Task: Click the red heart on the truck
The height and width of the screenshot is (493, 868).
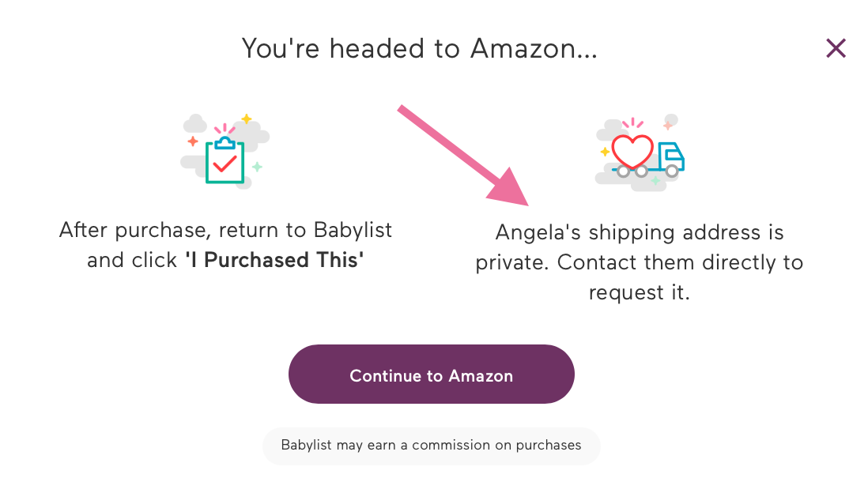Action: point(632,151)
